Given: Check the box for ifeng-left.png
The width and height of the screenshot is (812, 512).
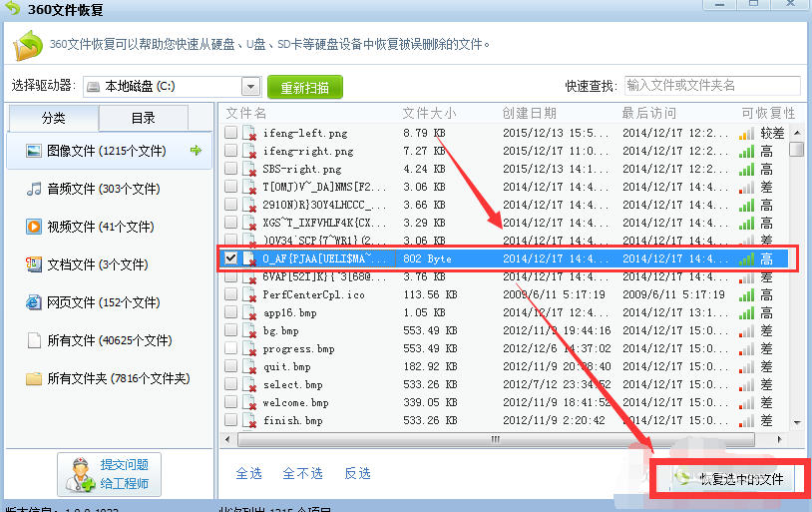Looking at the screenshot, I should tap(231, 132).
